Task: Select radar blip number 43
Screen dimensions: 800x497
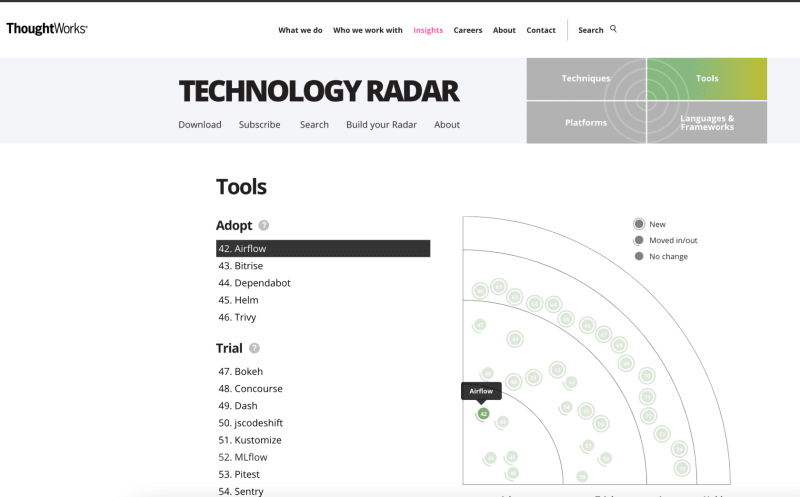Action: (503, 422)
